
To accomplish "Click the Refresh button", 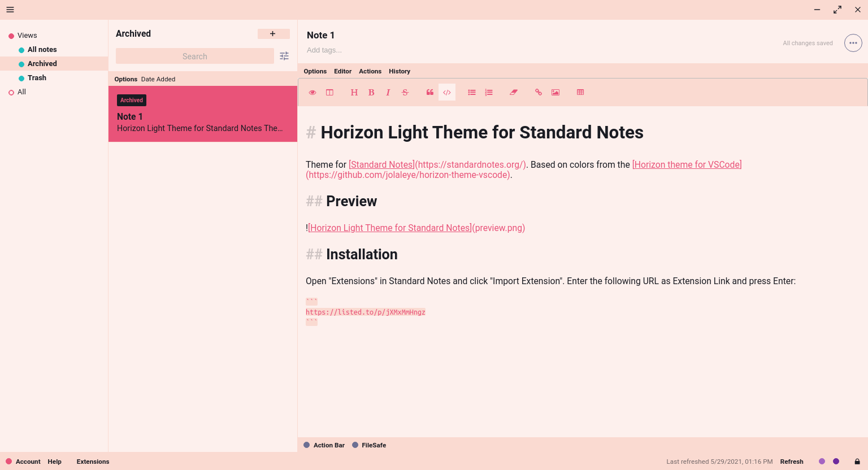I will tap(792, 462).
